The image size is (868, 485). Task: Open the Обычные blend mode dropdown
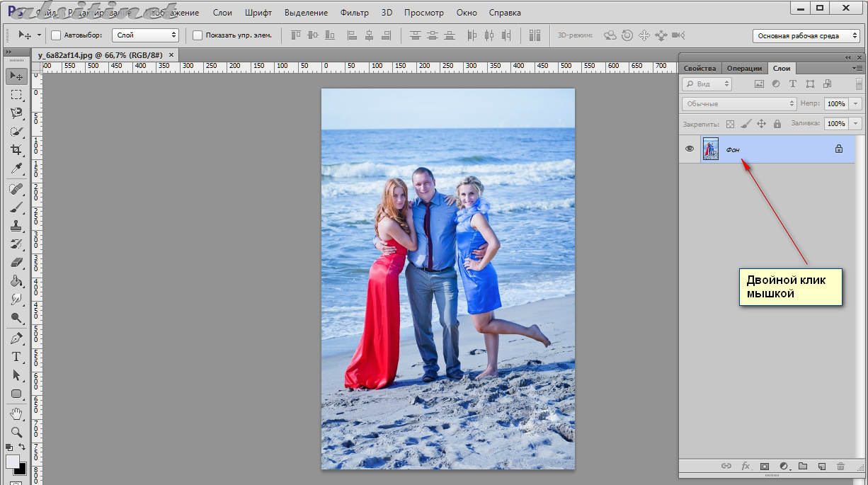(x=739, y=103)
